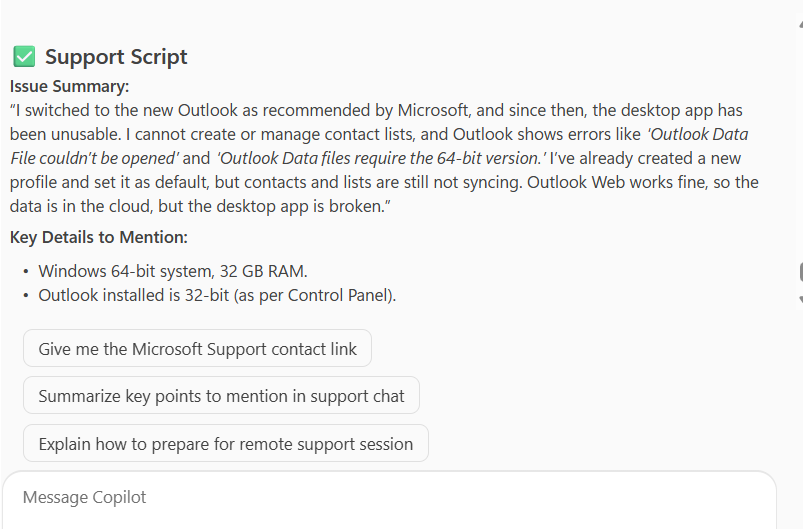803x529 pixels.
Task: Click the Issue Summary label
Action: (x=70, y=86)
